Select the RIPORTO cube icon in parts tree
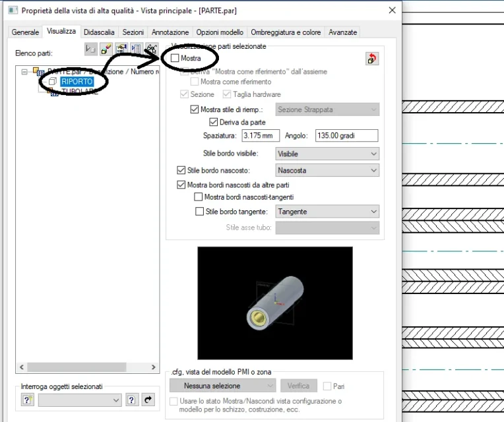The width and height of the screenshot is (504, 422). (x=53, y=82)
